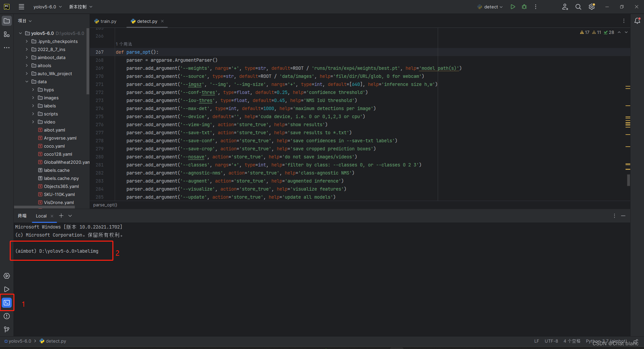Open the Problems tool window
The height and width of the screenshot is (349, 644).
coord(7,316)
